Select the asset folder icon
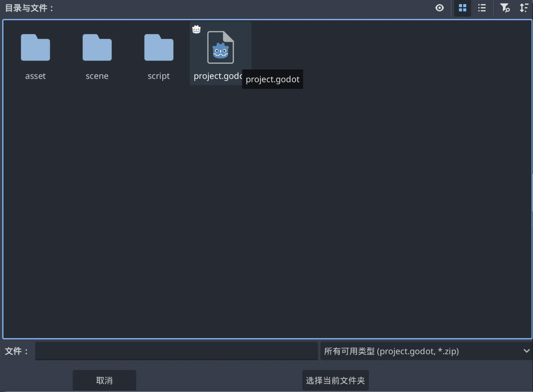Screen dimensions: 533x392 [x=35, y=48]
